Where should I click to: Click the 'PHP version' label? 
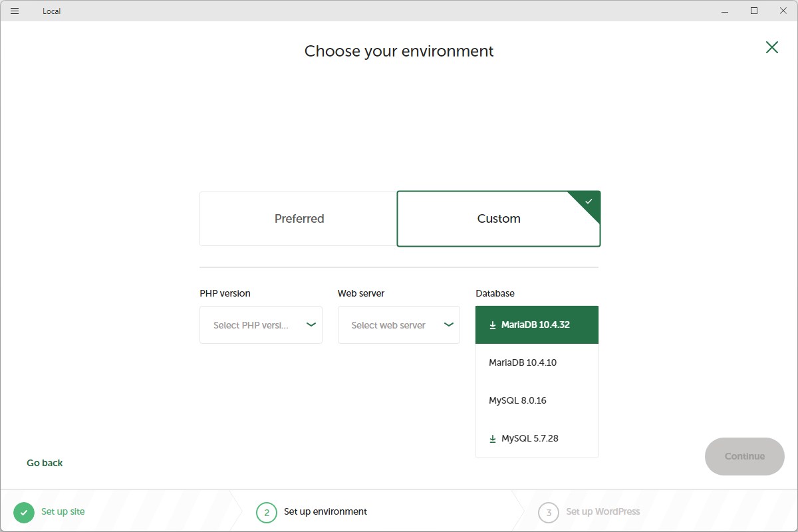click(x=225, y=293)
